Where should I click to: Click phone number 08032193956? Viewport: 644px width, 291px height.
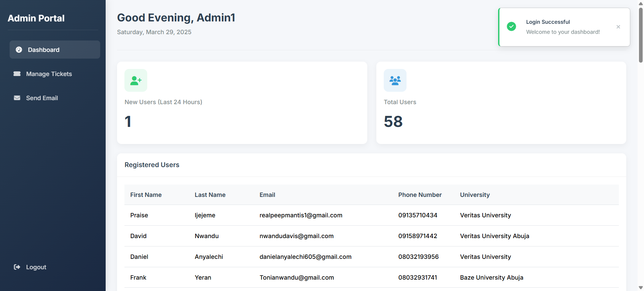click(419, 257)
